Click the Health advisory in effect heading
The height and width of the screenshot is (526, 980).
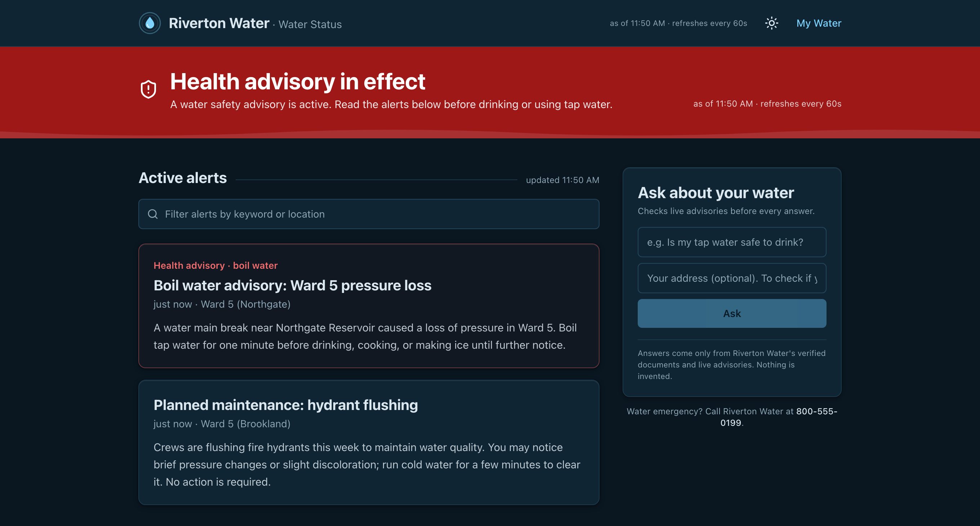[x=298, y=81]
